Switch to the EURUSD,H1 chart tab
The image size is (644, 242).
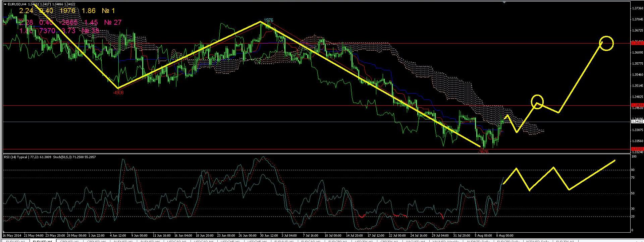click(15, 241)
